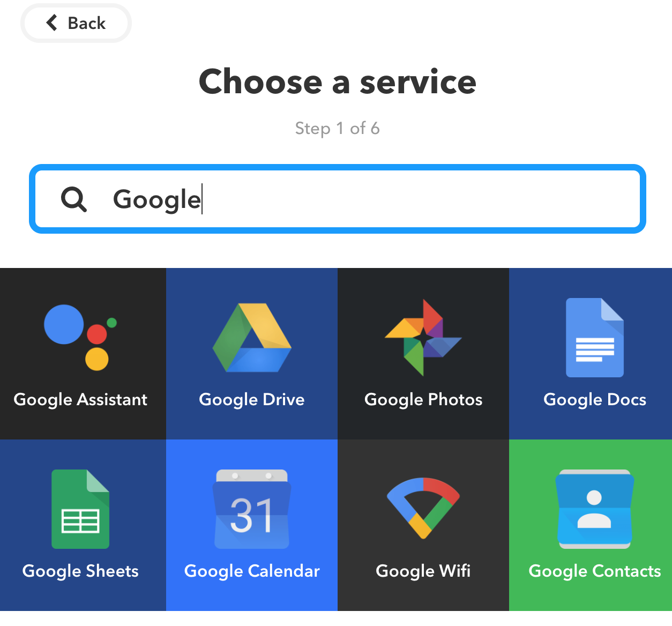672x626 pixels.
Task: Click the magnifying glass search icon
Action: 74,200
